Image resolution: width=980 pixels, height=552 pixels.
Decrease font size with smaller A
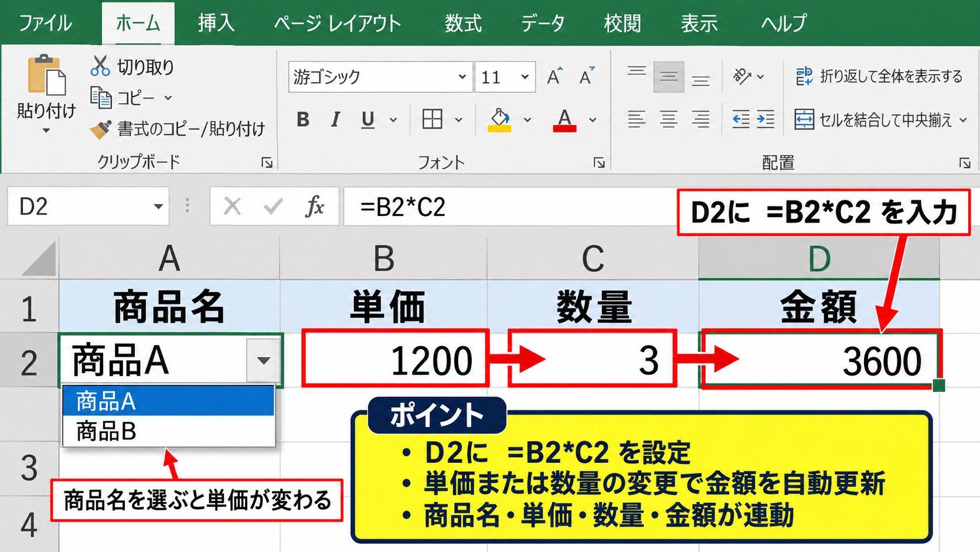pos(587,76)
